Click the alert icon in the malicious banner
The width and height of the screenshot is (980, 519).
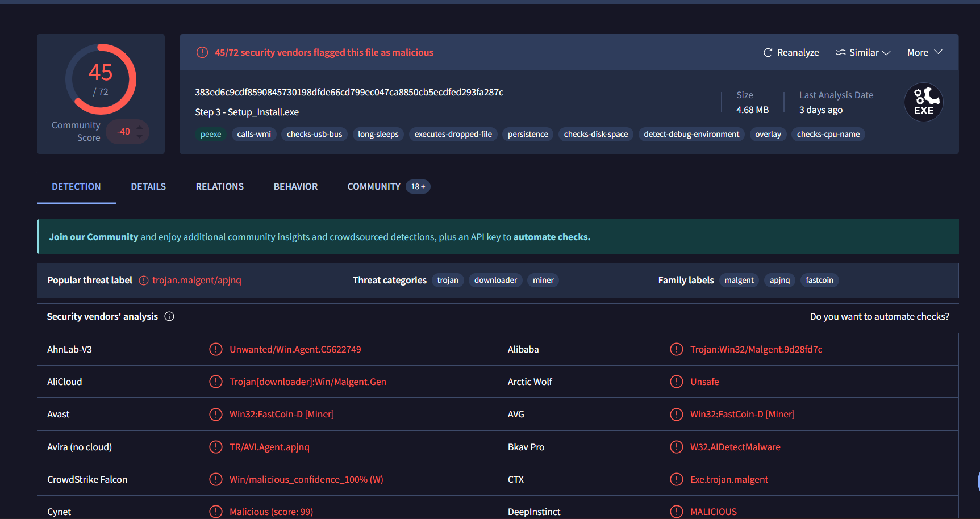pyautogui.click(x=202, y=52)
